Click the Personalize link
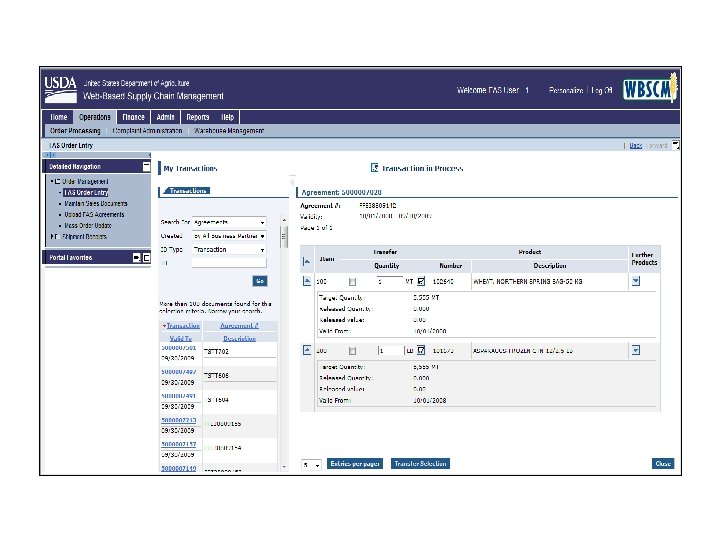Image resolution: width=720 pixels, height=540 pixels. coord(566,90)
